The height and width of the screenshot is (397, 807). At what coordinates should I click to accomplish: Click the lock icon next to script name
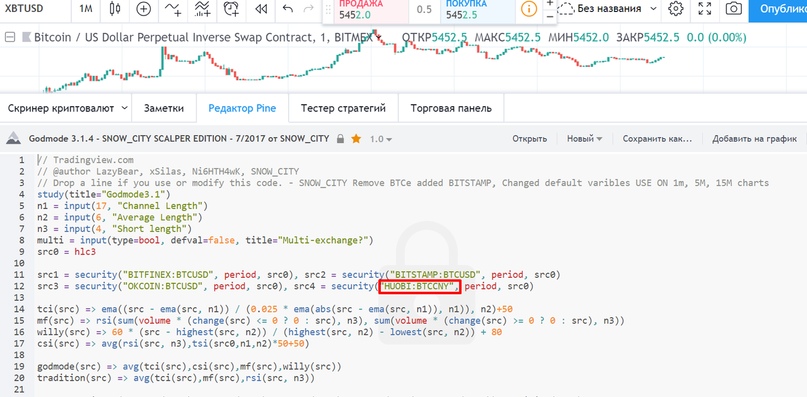tap(340, 139)
